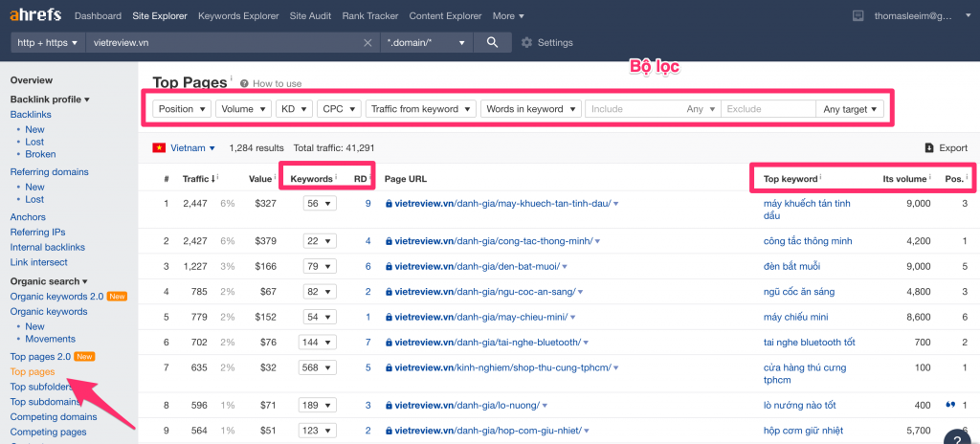Open Content Explorer tool
Screen dimensions: 980x444
pos(446,15)
